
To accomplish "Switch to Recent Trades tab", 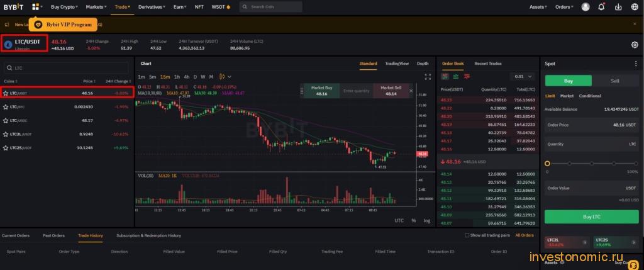I will click(x=488, y=64).
